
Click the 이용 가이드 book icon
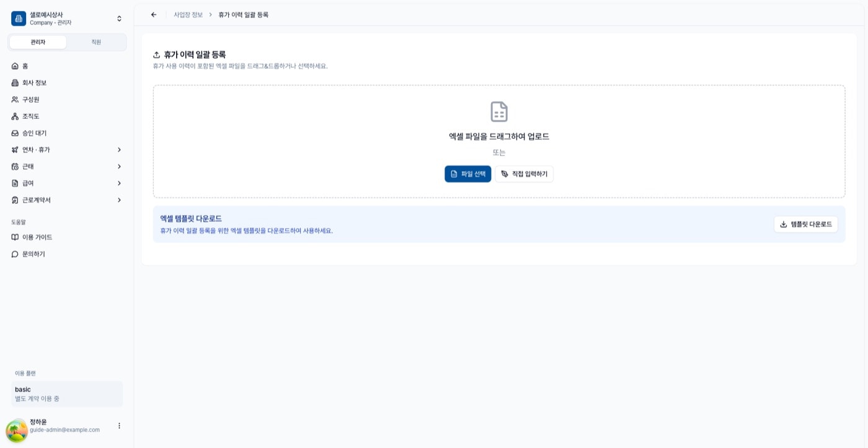point(15,237)
